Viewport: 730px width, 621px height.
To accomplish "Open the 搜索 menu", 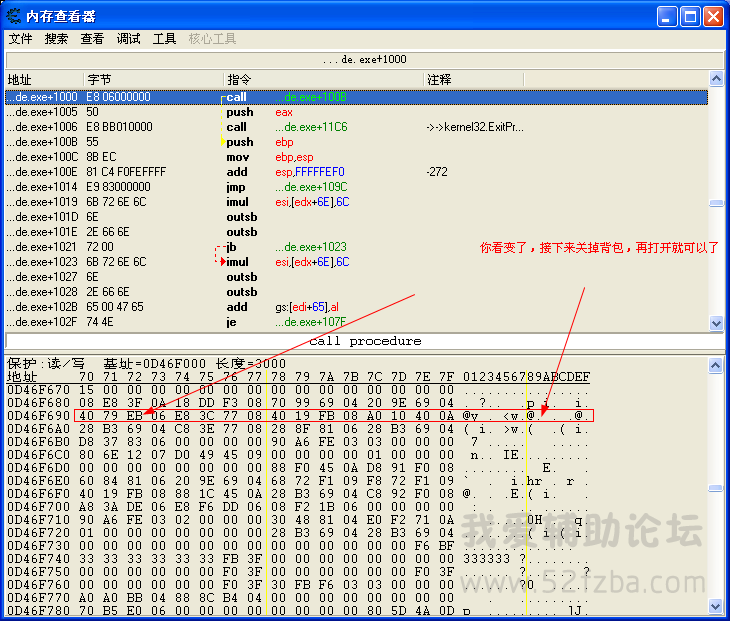I will point(56,39).
